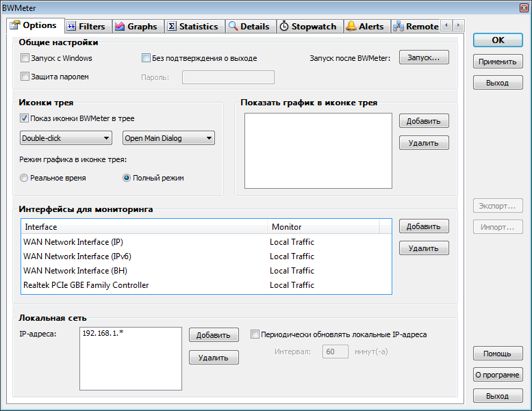This screenshot has width=532, height=411.
Task: Click Удалить for tray icon graph
Action: coord(424,143)
